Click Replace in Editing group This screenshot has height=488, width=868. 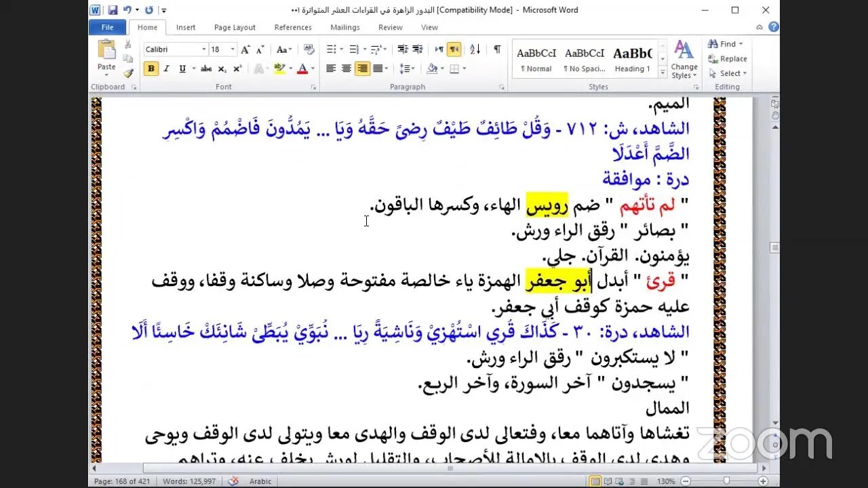[728, 59]
